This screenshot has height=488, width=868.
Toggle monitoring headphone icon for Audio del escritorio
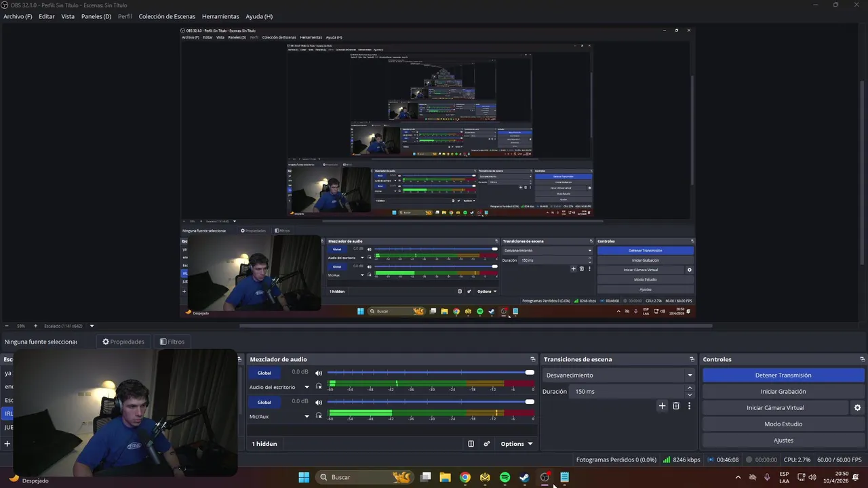point(319,387)
